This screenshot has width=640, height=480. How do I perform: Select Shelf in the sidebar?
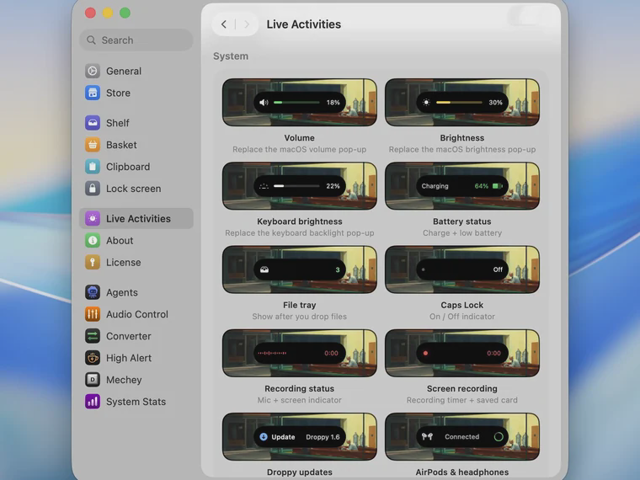(136, 123)
